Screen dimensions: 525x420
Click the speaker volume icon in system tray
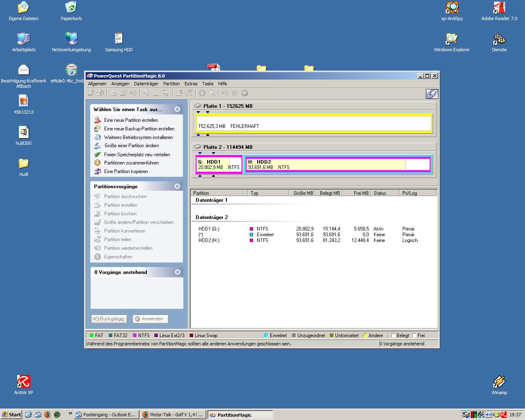pos(488,415)
